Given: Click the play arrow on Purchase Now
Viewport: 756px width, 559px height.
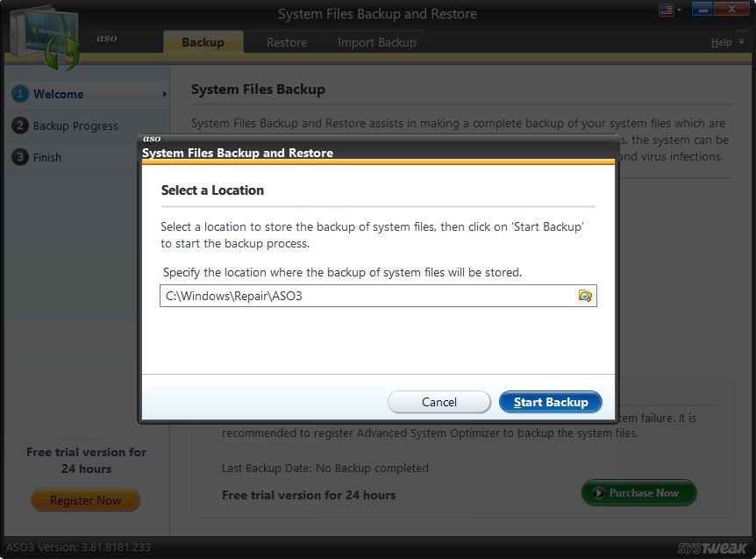Looking at the screenshot, I should coord(599,492).
